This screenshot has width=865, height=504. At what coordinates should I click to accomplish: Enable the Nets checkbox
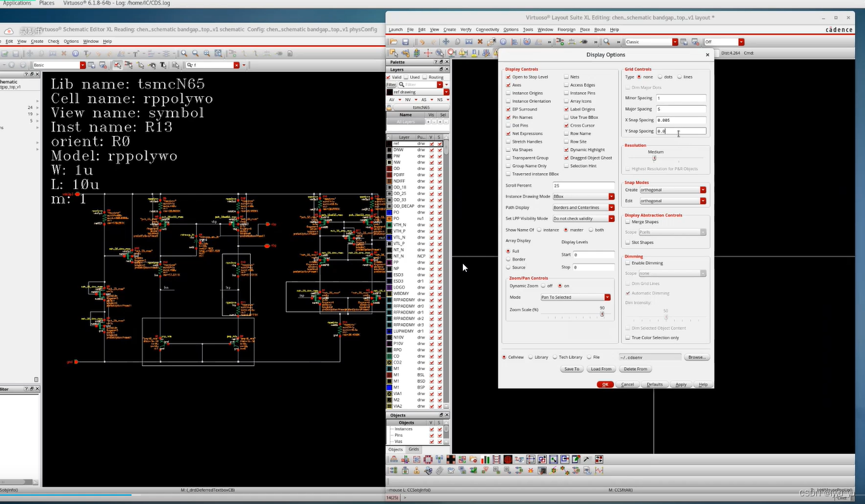pos(566,77)
